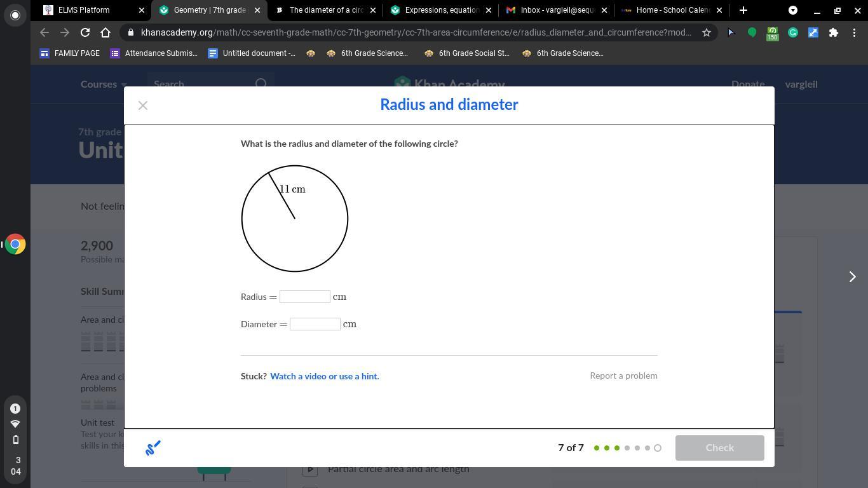Screen dimensions: 868x488
Task: Click the blue arrow extension icon
Action: tap(731, 32)
